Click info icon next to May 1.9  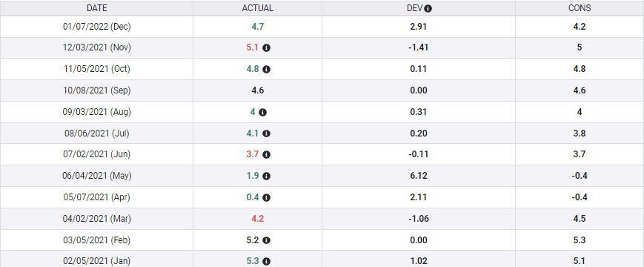tap(266, 177)
